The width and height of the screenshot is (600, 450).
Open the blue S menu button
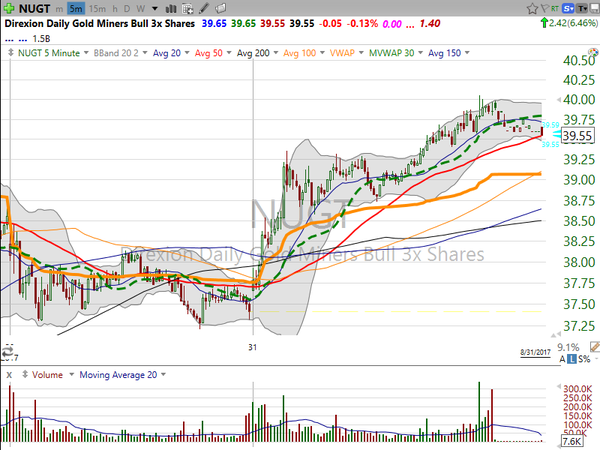(x=568, y=8)
